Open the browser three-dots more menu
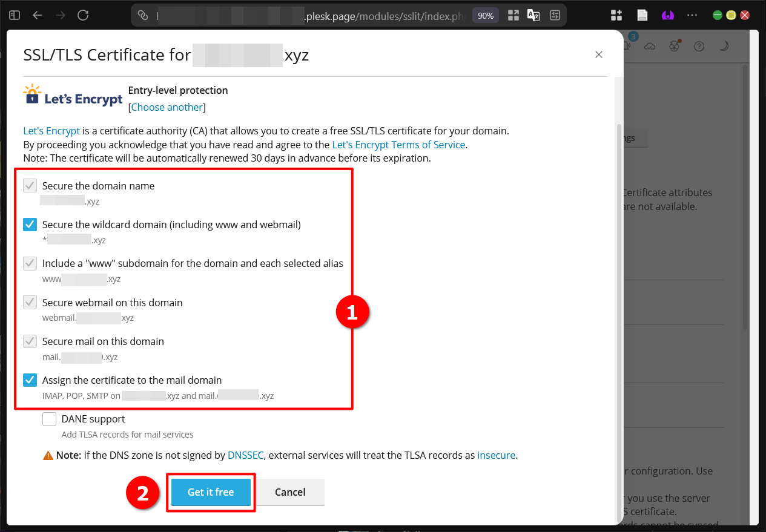766x532 pixels. [693, 15]
